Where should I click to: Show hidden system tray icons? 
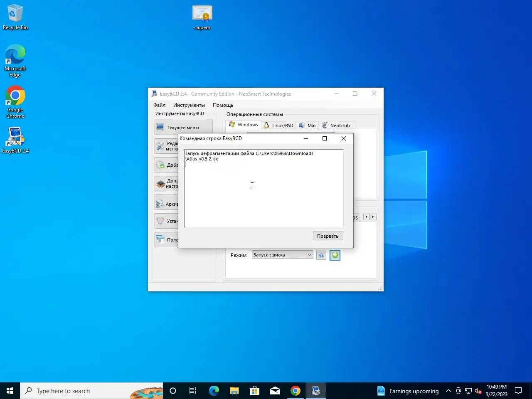448,391
